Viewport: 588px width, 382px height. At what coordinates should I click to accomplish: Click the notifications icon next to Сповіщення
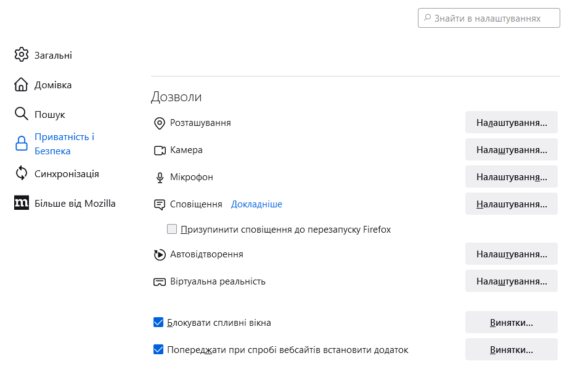tap(159, 204)
